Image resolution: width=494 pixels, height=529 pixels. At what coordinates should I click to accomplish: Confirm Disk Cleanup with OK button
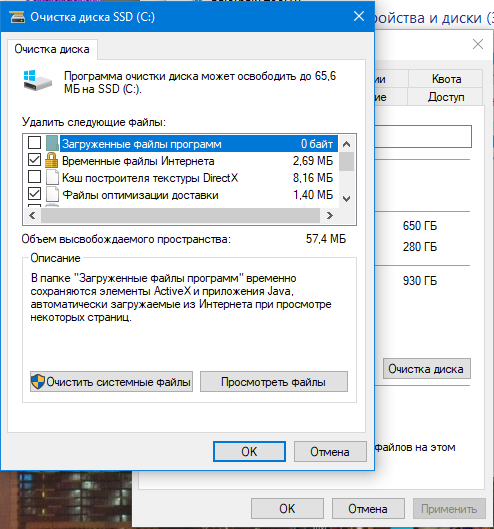(x=249, y=451)
